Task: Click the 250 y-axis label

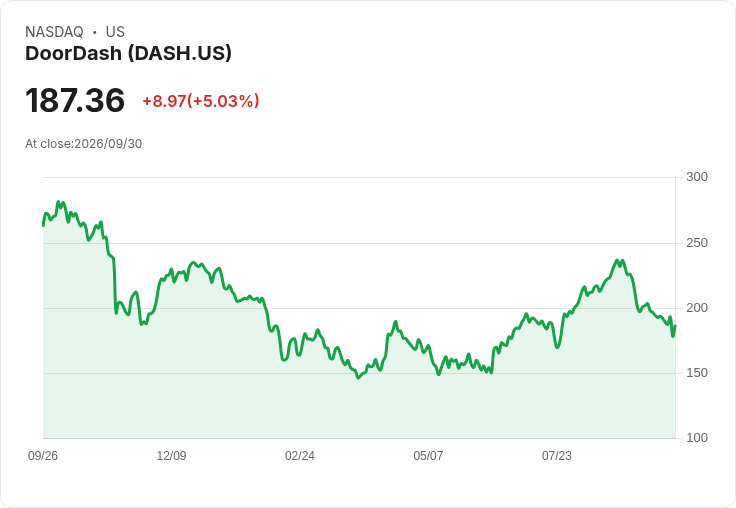Action: pyautogui.click(x=697, y=243)
